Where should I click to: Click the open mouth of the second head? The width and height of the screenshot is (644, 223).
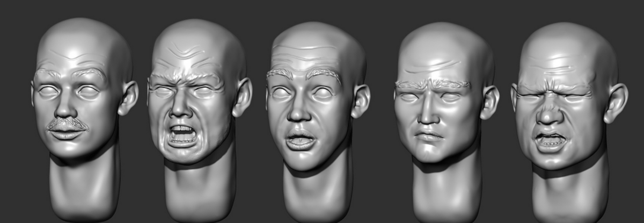coord(182,134)
